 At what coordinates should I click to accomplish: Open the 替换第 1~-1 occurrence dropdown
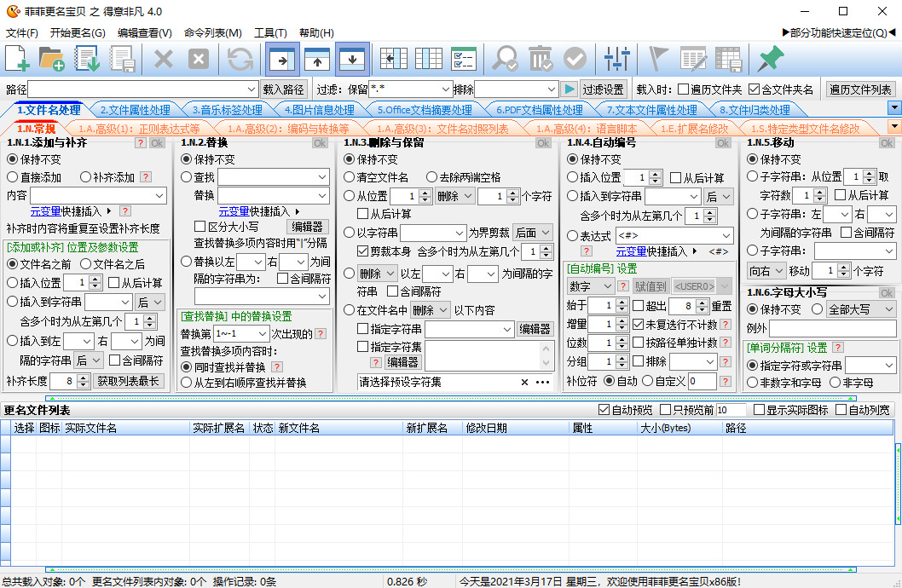pyautogui.click(x=263, y=334)
